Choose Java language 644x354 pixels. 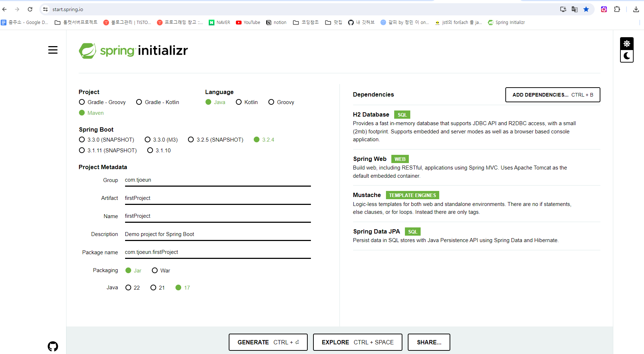[x=215, y=102]
